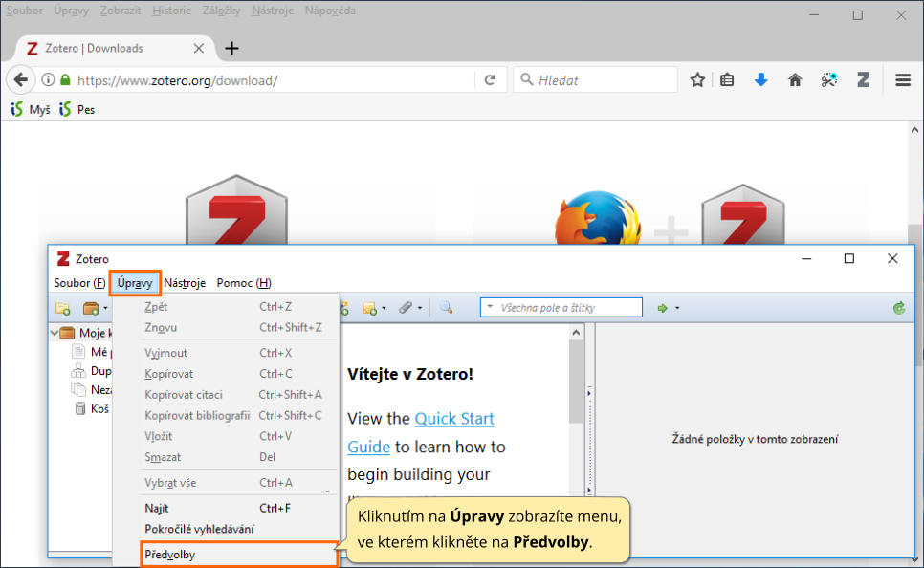This screenshot has height=568, width=924.
Task: Open the Quick Start link
Action: pyautogui.click(x=454, y=418)
